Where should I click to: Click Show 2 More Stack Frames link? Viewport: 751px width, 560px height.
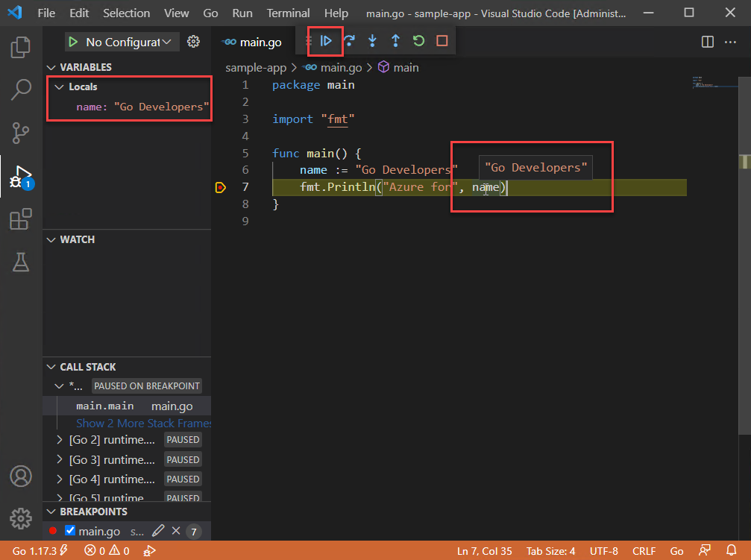point(143,423)
